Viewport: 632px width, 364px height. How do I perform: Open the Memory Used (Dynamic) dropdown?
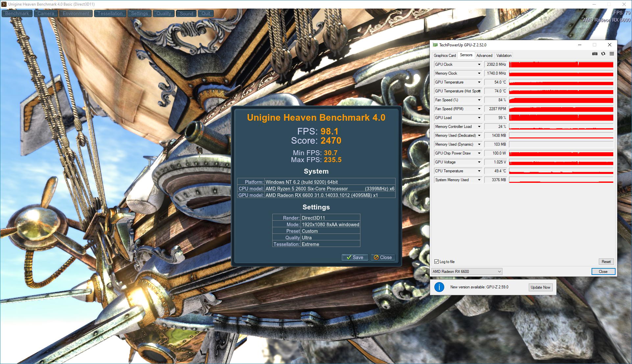click(479, 144)
